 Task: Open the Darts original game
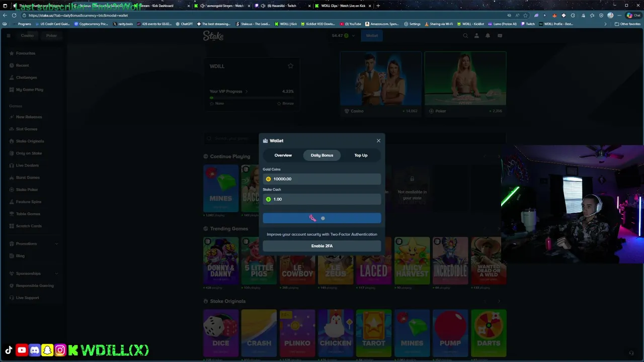click(489, 333)
